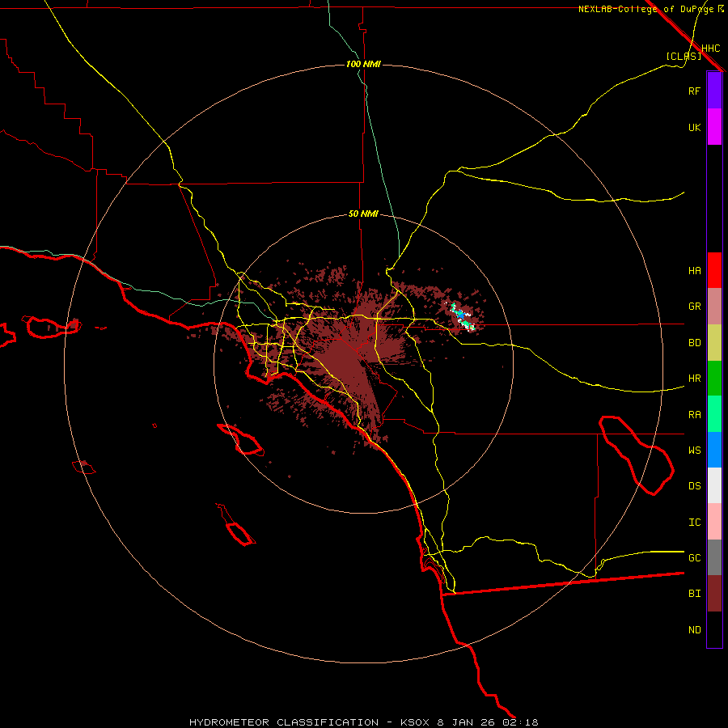The width and height of the screenshot is (728, 728).
Task: Click the green HR legend swatch
Action: pyautogui.click(x=714, y=378)
